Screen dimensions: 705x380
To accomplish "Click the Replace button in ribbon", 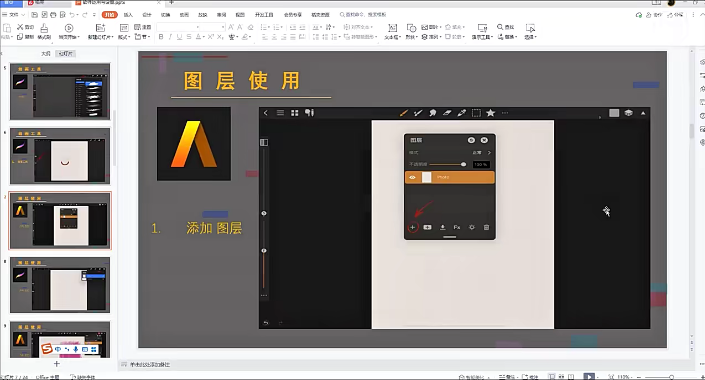I will [508, 37].
